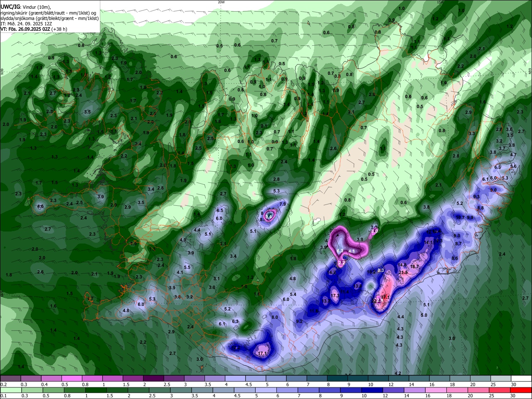Viewport: 532px width, 399px height.
Task: Select the white 0.3 value label
Action: pos(381,270)
